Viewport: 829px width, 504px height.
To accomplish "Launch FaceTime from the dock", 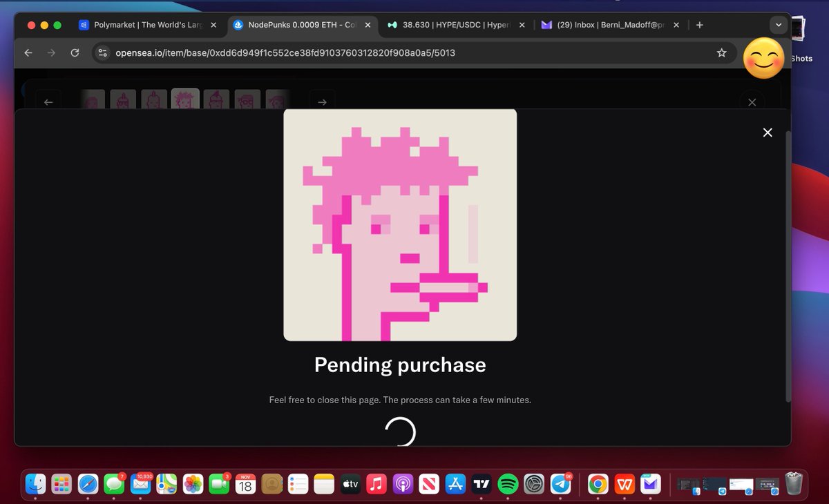I will (x=219, y=485).
